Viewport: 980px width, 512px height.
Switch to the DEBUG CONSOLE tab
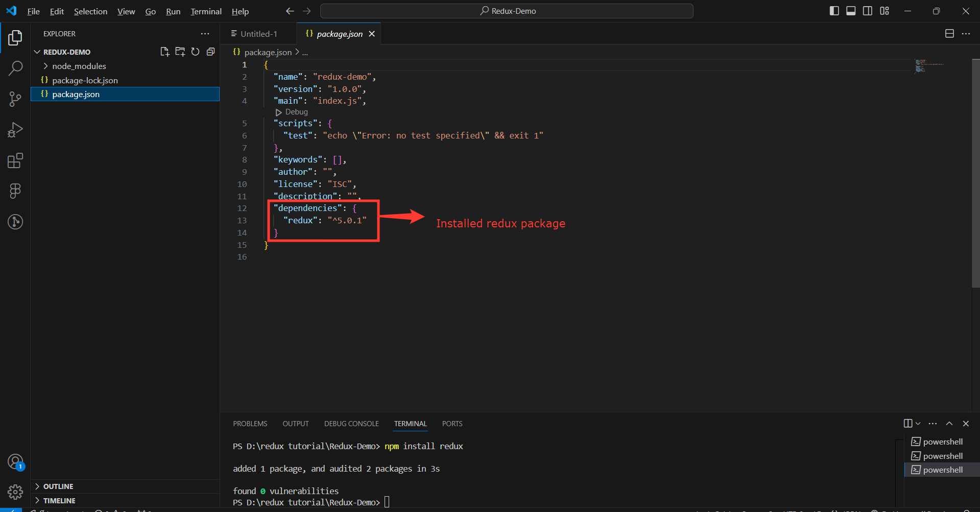[351, 424]
